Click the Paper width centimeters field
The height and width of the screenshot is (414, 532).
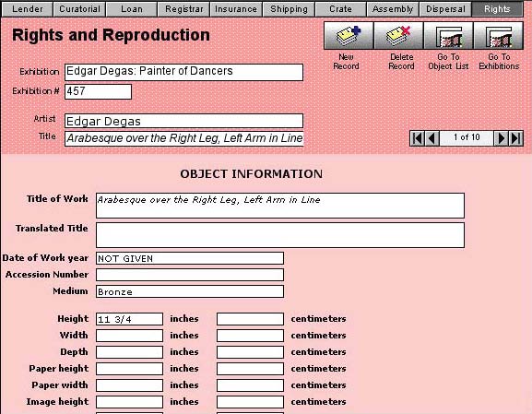[x=250, y=385]
